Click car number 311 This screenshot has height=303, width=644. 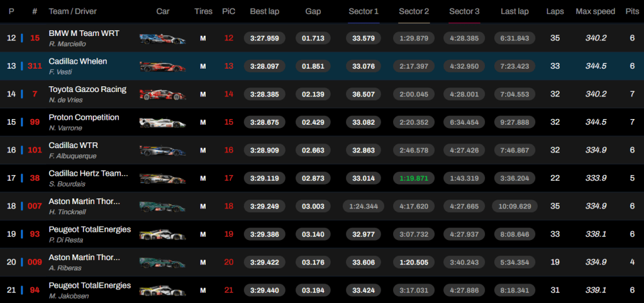(35, 66)
